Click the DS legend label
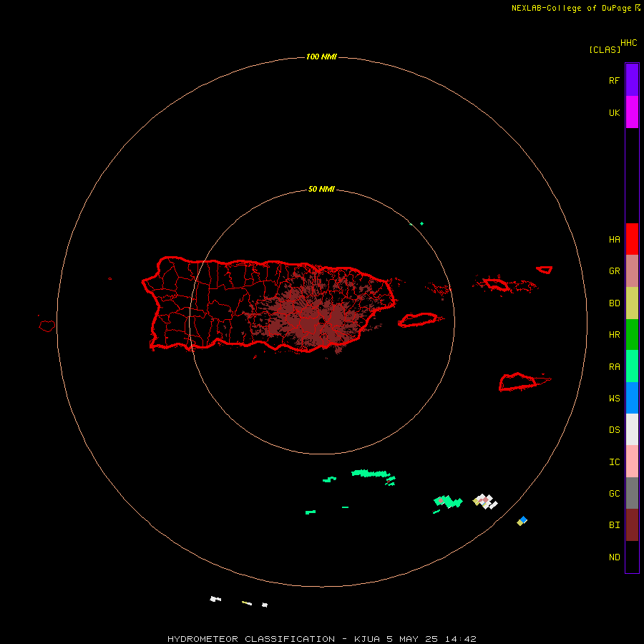This screenshot has width=644, height=644. click(x=614, y=430)
